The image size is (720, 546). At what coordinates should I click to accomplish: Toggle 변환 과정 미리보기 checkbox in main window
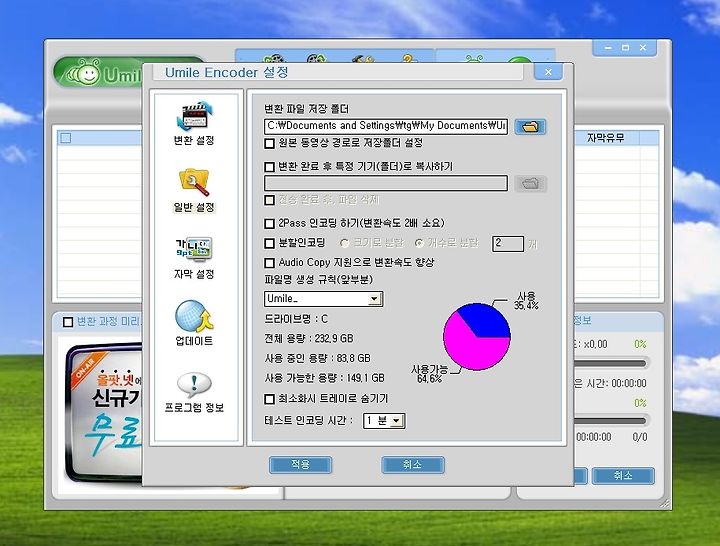pyautogui.click(x=68, y=322)
